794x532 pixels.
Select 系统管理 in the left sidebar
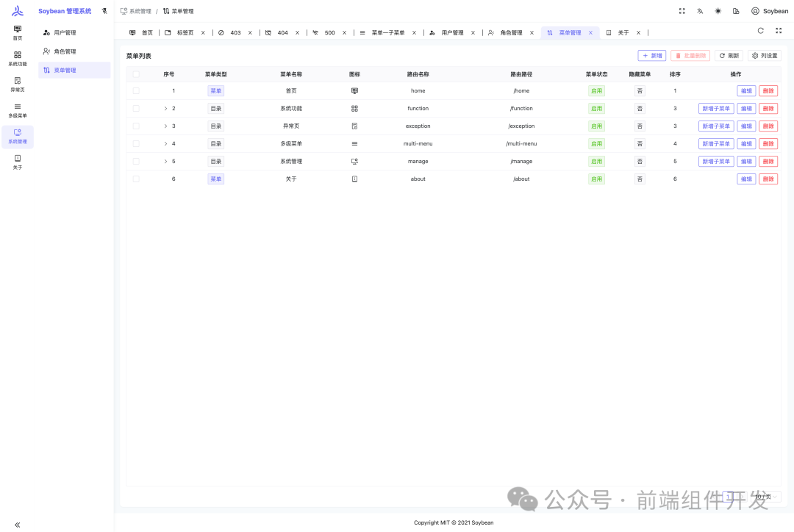tap(18, 137)
